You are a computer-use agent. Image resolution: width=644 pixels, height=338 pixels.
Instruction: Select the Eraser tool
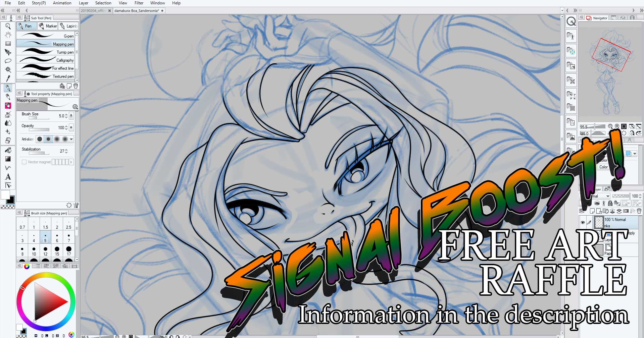pos(8,140)
